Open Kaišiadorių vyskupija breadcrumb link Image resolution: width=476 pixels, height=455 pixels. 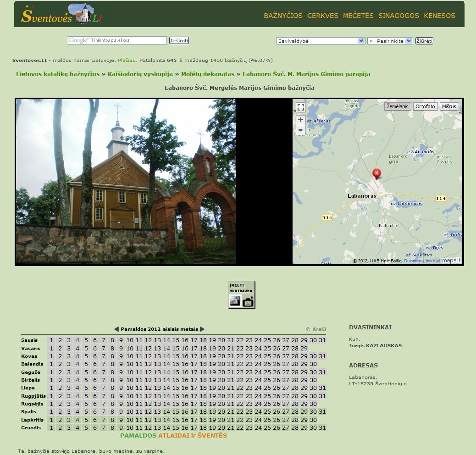tap(140, 74)
